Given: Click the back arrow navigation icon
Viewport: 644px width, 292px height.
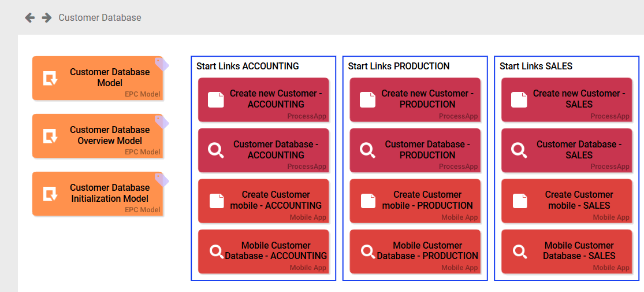Looking at the screenshot, I should tap(29, 18).
